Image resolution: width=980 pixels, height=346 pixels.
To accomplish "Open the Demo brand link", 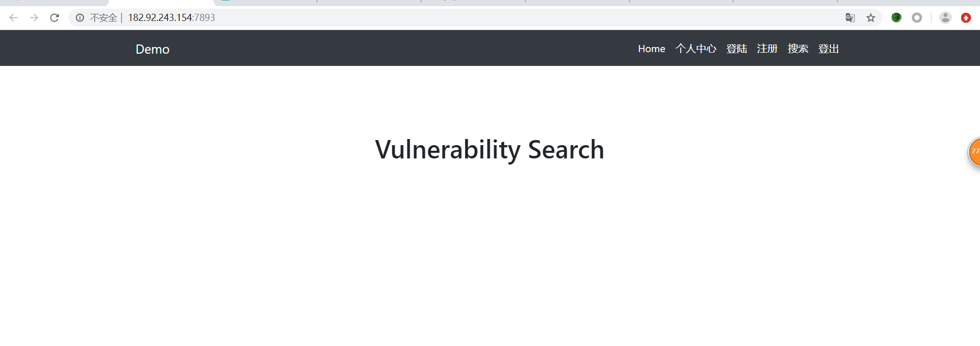I will 152,49.
